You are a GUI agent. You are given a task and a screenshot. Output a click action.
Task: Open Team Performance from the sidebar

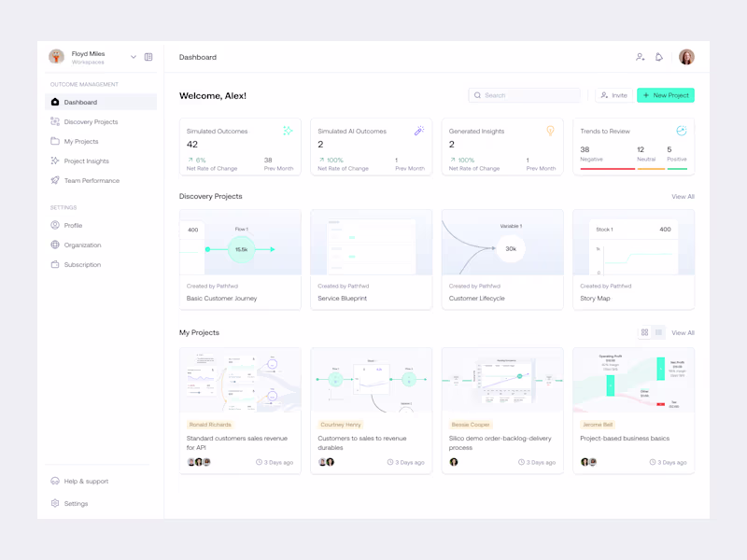[92, 180]
